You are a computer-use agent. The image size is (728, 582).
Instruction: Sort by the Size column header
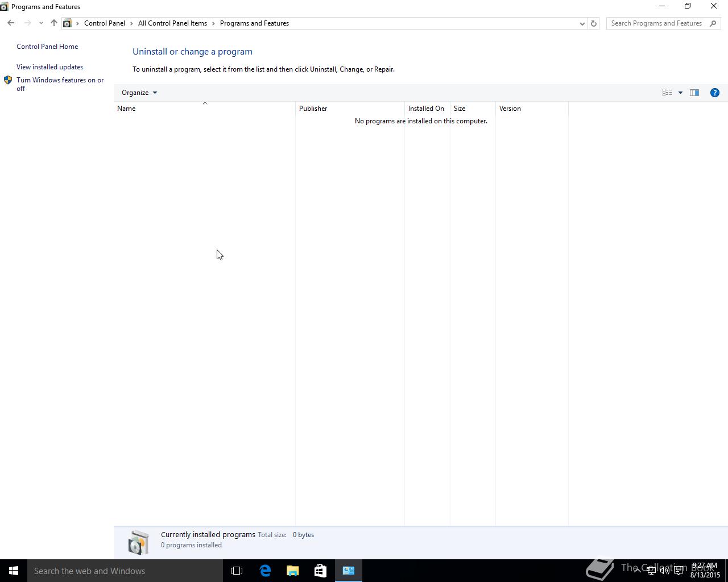coord(473,109)
